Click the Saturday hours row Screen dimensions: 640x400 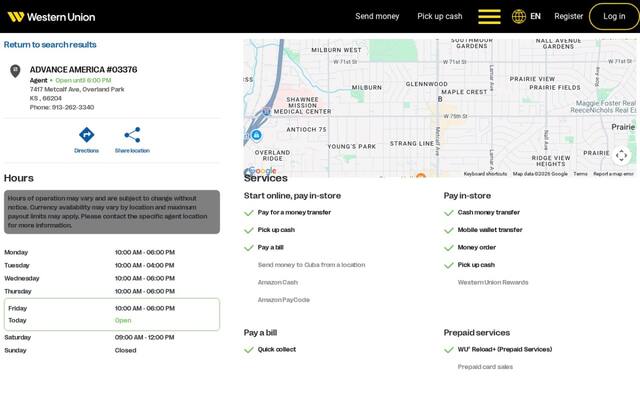[112, 337]
